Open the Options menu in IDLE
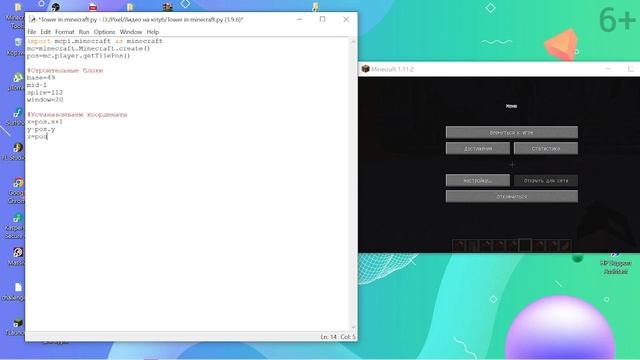 (x=104, y=32)
